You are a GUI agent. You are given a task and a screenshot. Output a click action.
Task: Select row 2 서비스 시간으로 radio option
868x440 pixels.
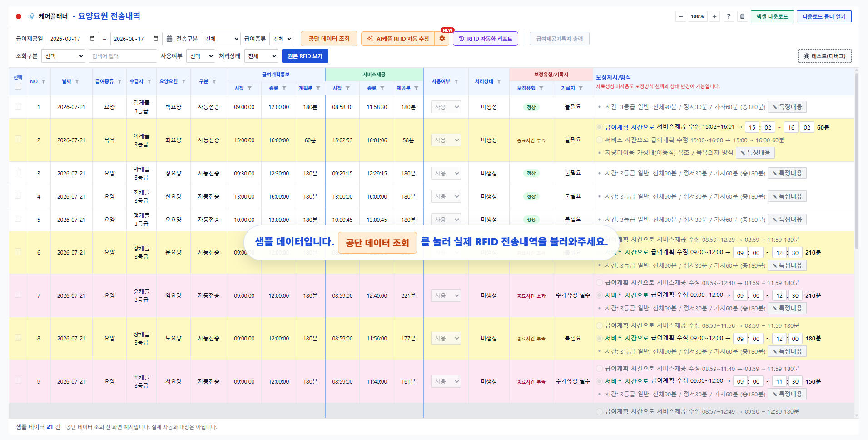coord(600,140)
